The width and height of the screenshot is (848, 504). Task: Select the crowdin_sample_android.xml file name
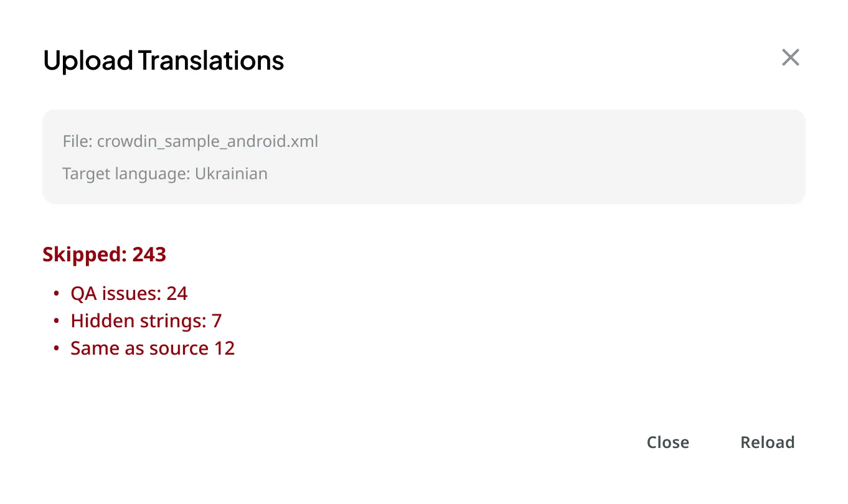coord(190,141)
